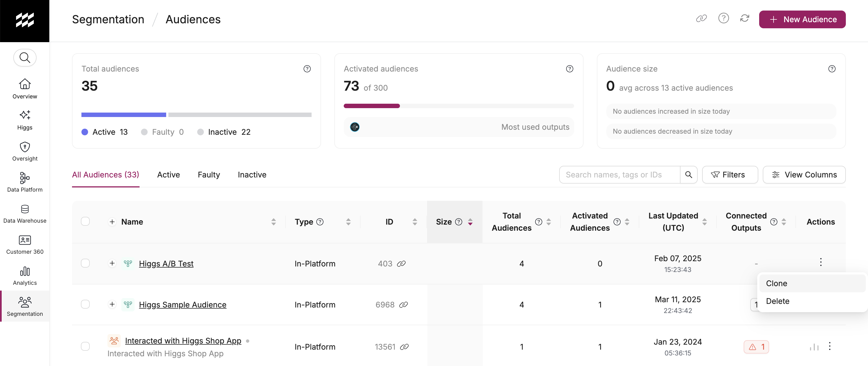Sort by Activated Audiences column
This screenshot has width=868, height=366.
[627, 222]
